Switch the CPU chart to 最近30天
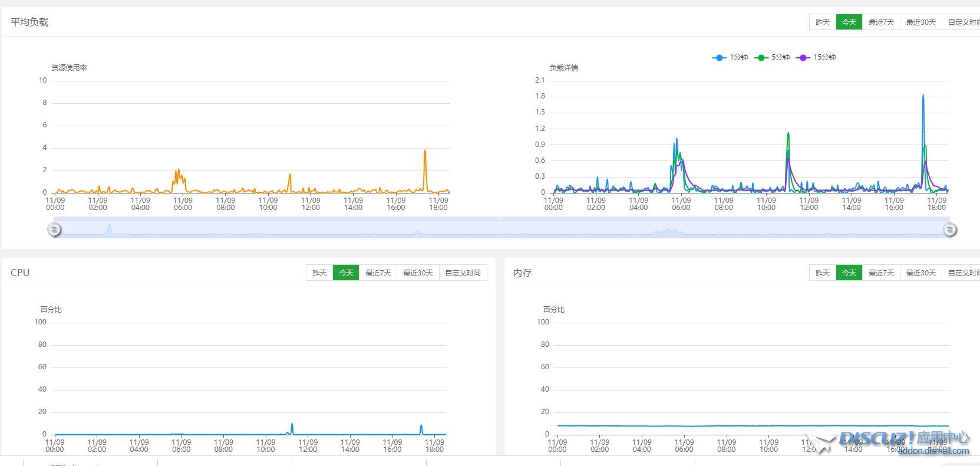This screenshot has height=466, width=980. (418, 273)
